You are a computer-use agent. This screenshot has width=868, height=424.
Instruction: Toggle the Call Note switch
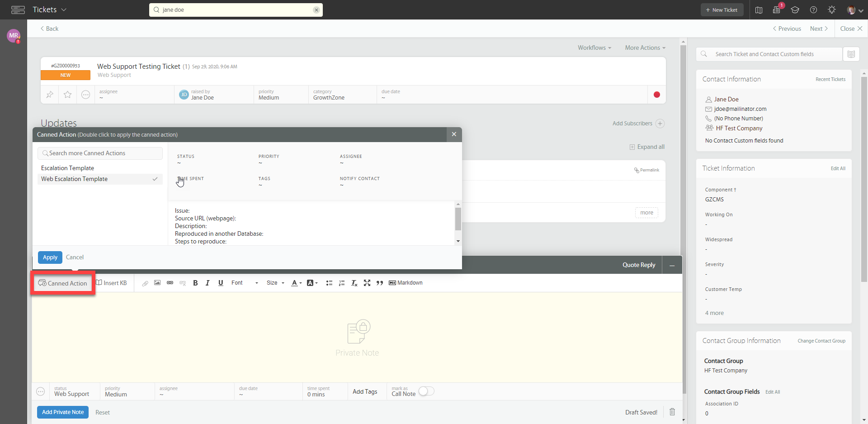click(x=426, y=391)
